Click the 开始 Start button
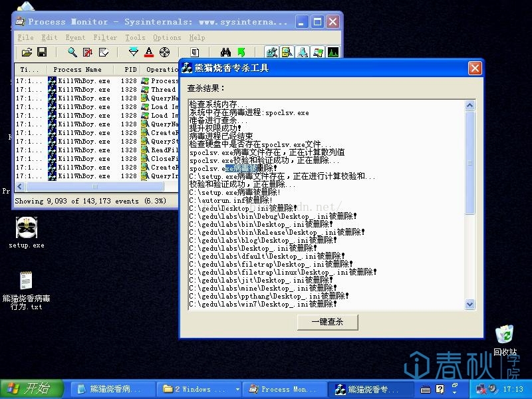This screenshot has width=532, height=399. (32, 388)
